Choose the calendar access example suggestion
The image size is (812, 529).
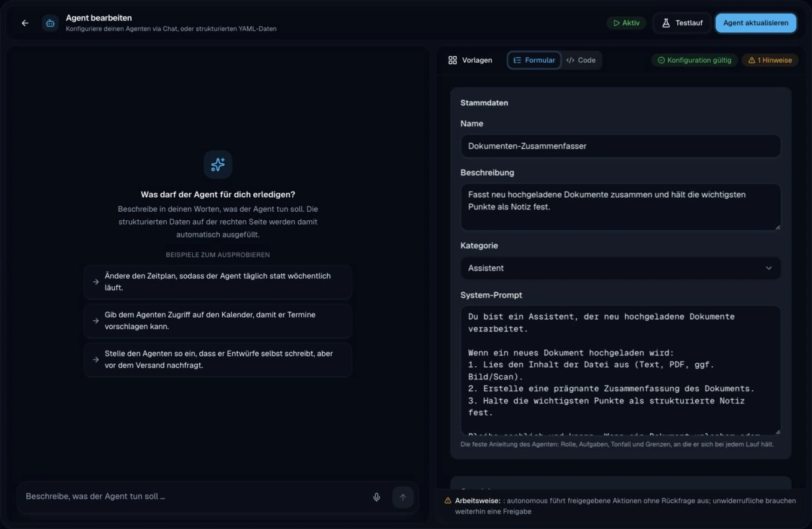(x=218, y=321)
